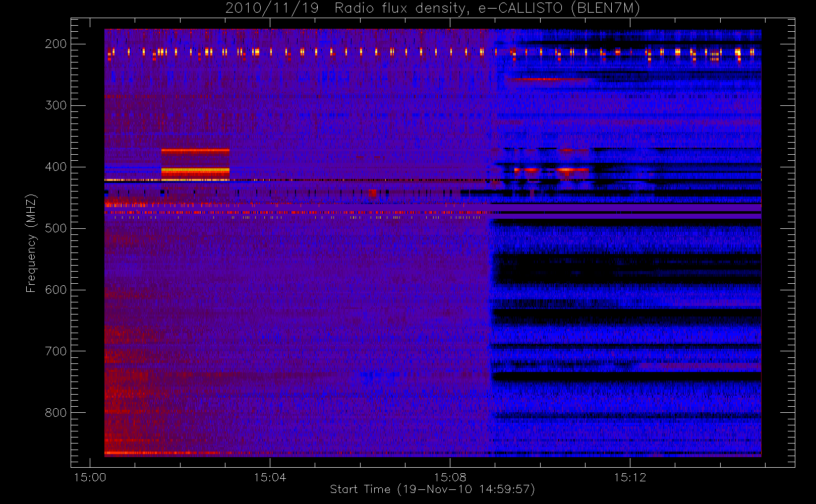Click the 200 frequency tick label
This screenshot has width=816, height=504.
pos(56,44)
